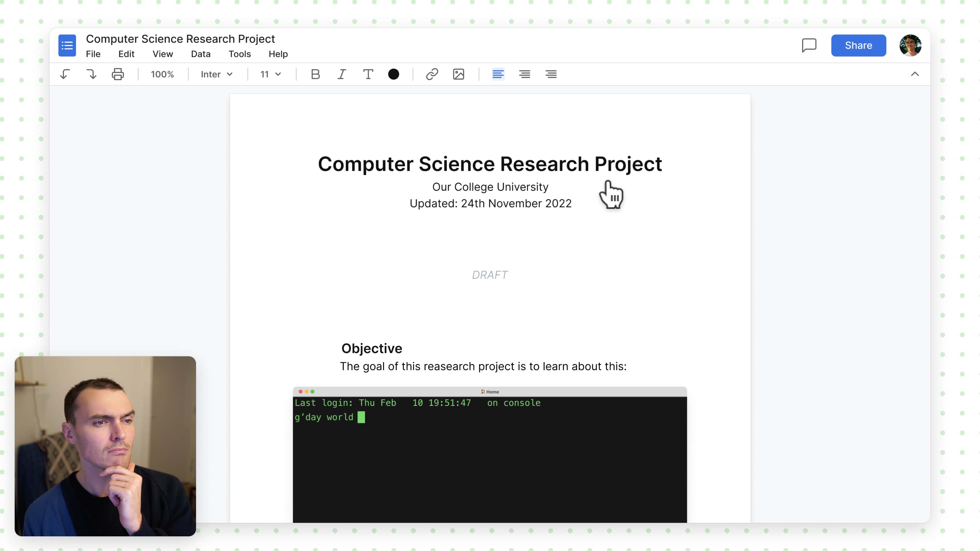This screenshot has width=980, height=551.
Task: Open the File menu
Action: [x=93, y=54]
